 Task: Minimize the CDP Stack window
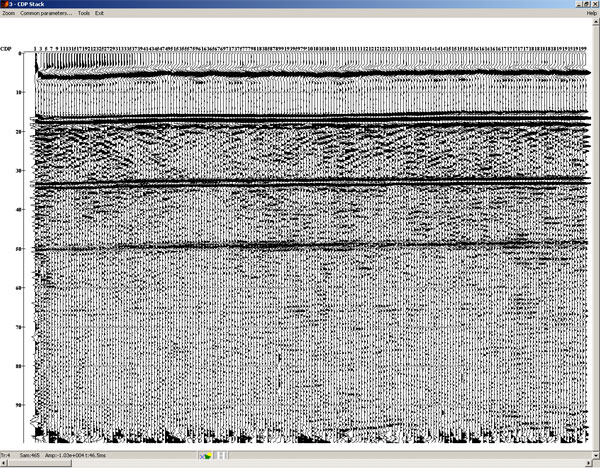[x=580, y=4]
